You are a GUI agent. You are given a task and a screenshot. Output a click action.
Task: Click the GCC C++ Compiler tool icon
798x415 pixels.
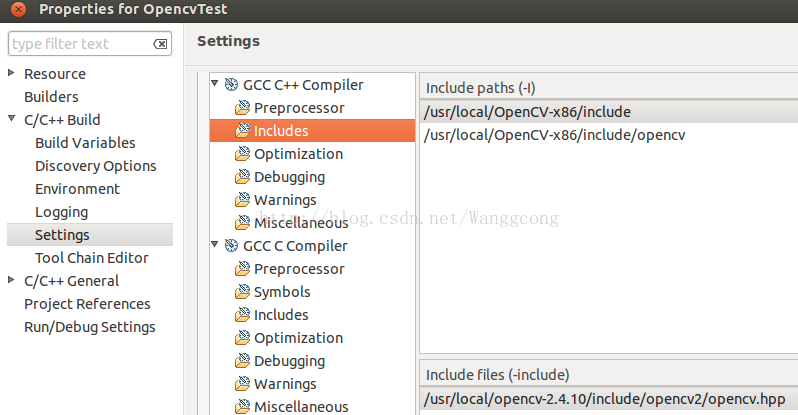coord(231,85)
